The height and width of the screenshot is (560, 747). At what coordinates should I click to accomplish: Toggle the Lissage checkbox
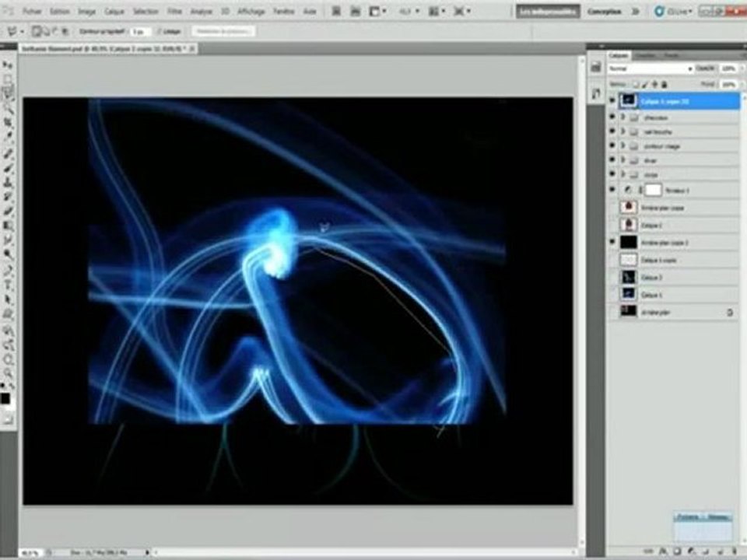[x=159, y=31]
